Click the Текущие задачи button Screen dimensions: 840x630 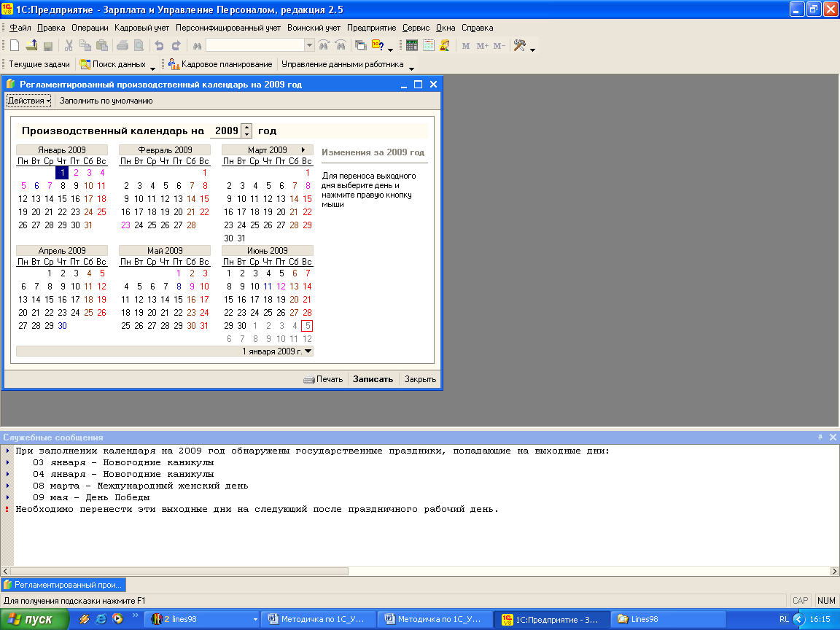[39, 64]
